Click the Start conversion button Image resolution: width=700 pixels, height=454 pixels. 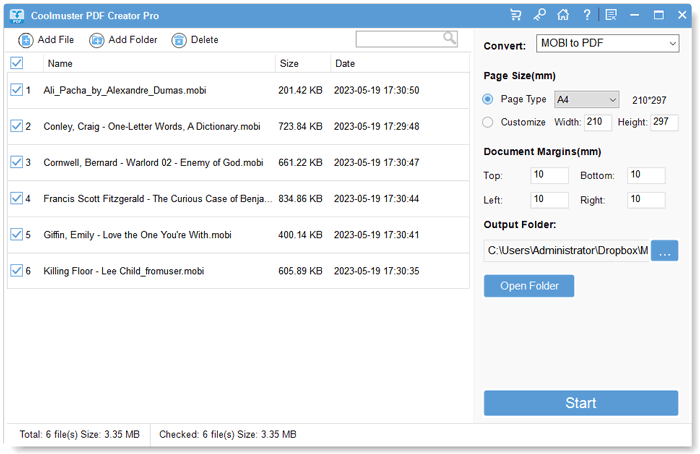pyautogui.click(x=581, y=403)
